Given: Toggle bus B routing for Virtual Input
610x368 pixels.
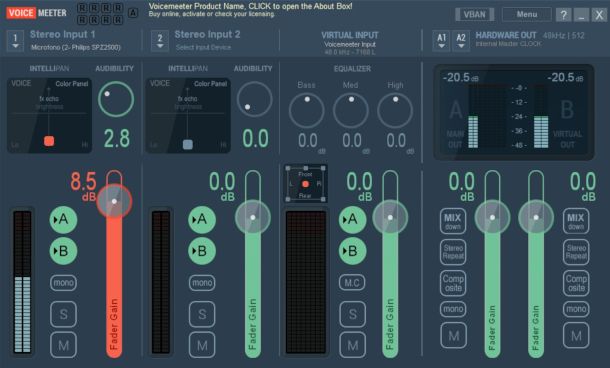Looking at the screenshot, I should [352, 251].
